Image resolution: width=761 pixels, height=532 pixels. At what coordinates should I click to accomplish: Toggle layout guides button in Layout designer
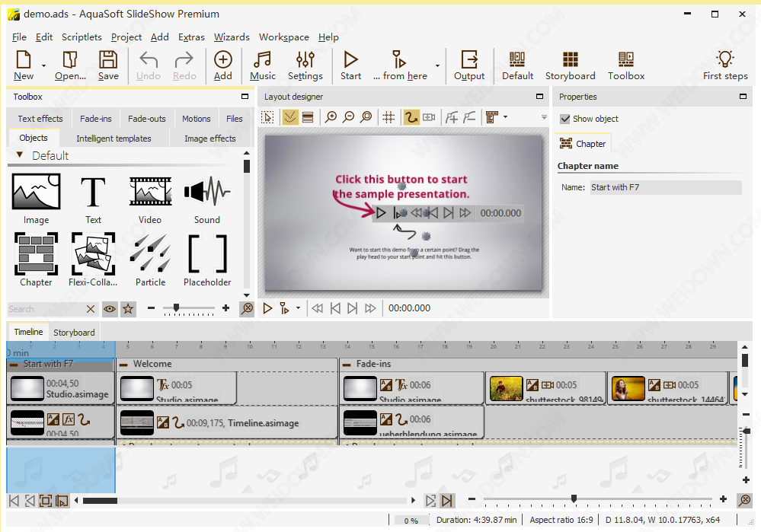[290, 117]
